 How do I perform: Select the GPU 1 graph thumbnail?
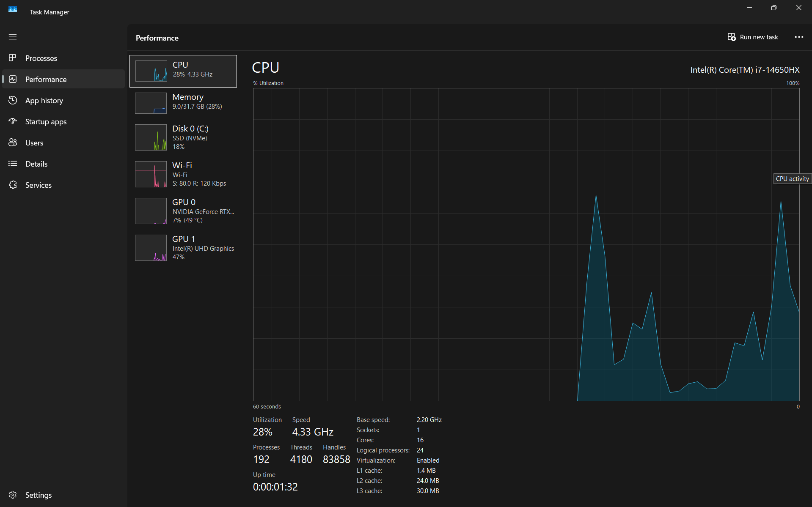[151, 248]
